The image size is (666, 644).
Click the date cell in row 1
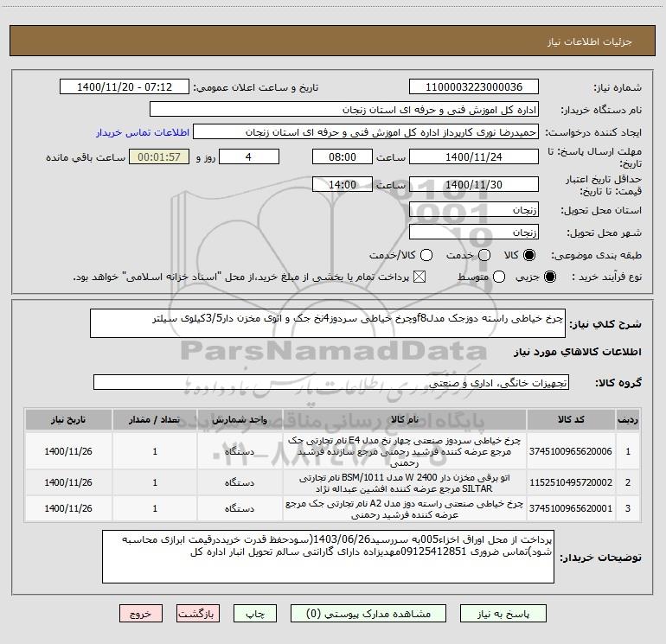tap(68, 451)
